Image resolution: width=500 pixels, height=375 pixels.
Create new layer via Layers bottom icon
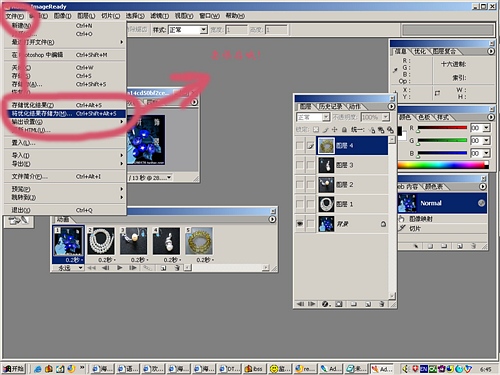(368, 304)
